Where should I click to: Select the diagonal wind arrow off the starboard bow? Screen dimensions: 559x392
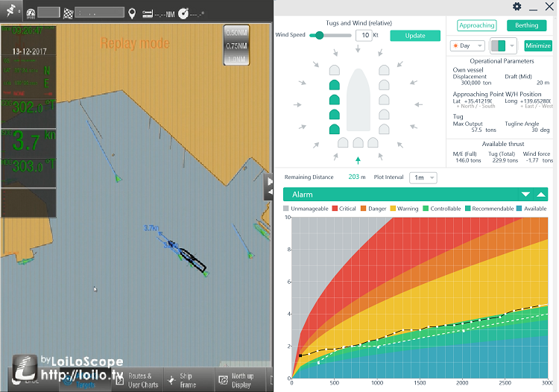click(400, 64)
